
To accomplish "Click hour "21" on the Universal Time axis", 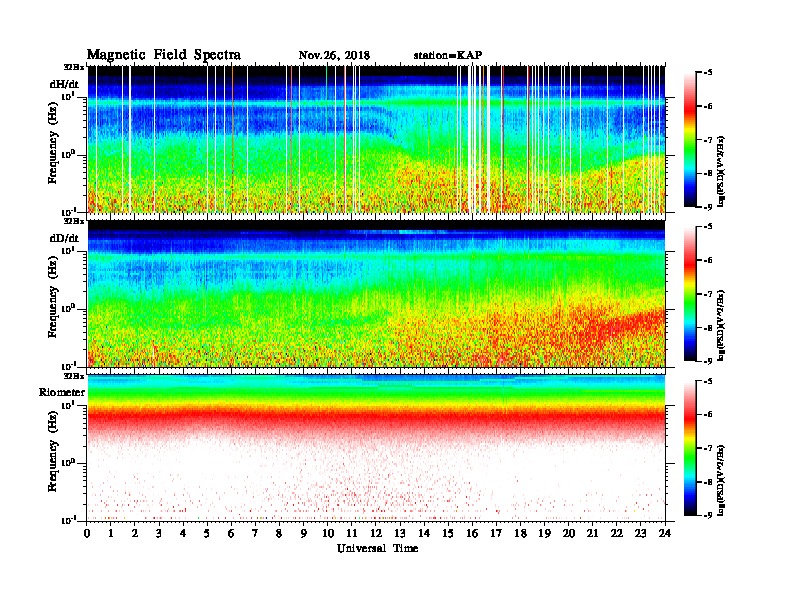I will pos(592,534).
